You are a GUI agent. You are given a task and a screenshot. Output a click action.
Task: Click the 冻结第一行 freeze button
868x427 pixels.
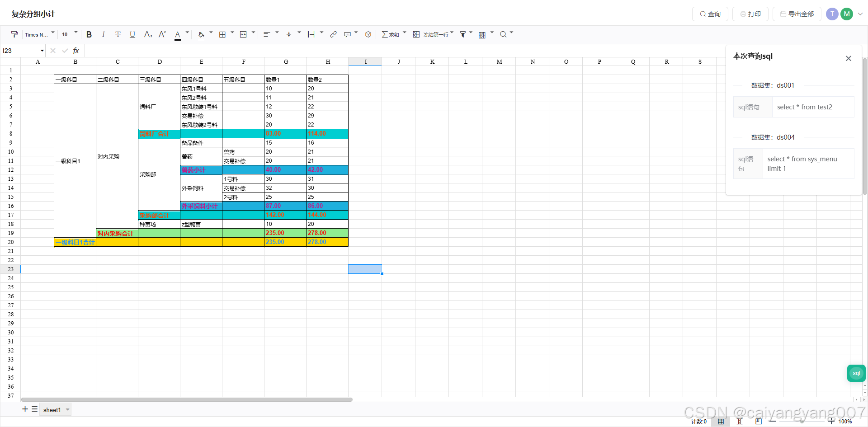tap(430, 34)
